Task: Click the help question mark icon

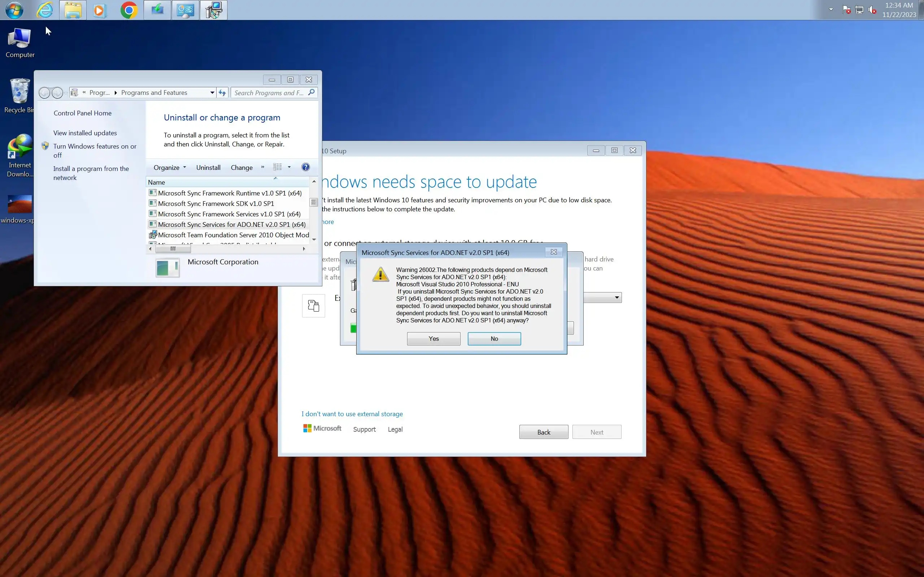Action: [x=305, y=167]
